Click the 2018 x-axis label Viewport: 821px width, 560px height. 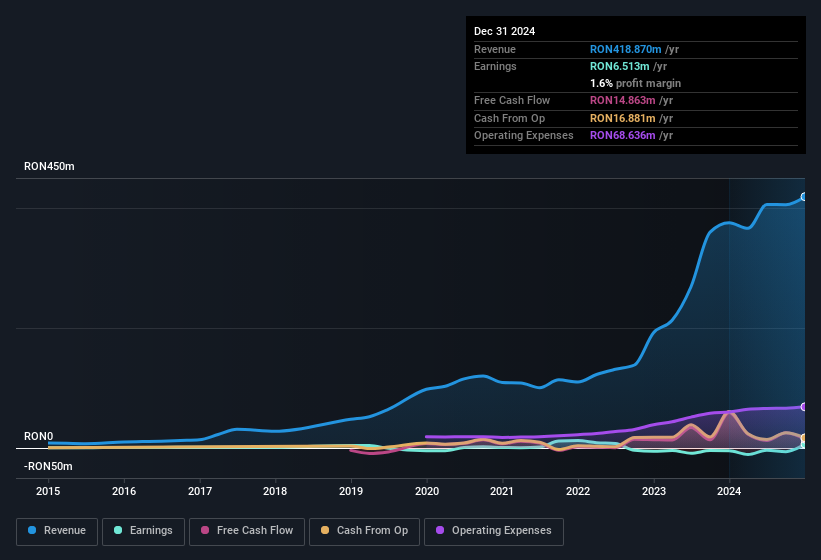(275, 491)
